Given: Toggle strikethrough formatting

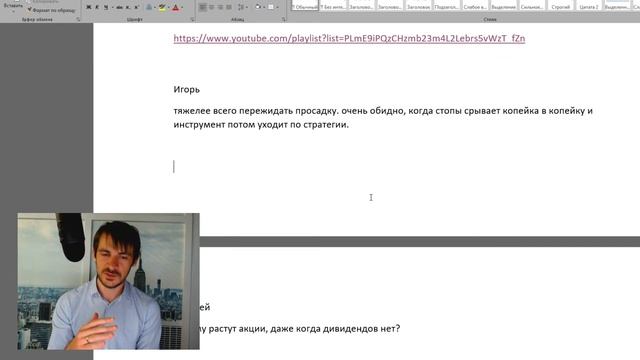Looking at the screenshot, I should (x=119, y=7).
